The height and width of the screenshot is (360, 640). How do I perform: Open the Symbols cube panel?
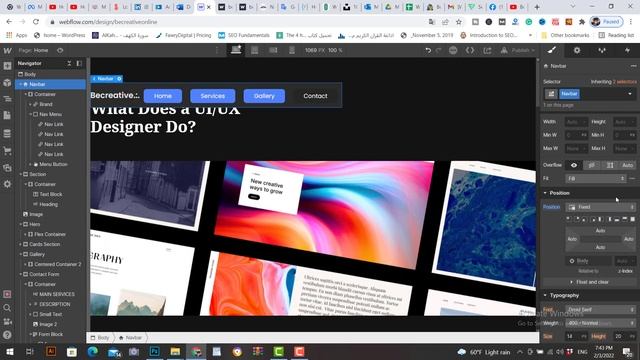7,82
